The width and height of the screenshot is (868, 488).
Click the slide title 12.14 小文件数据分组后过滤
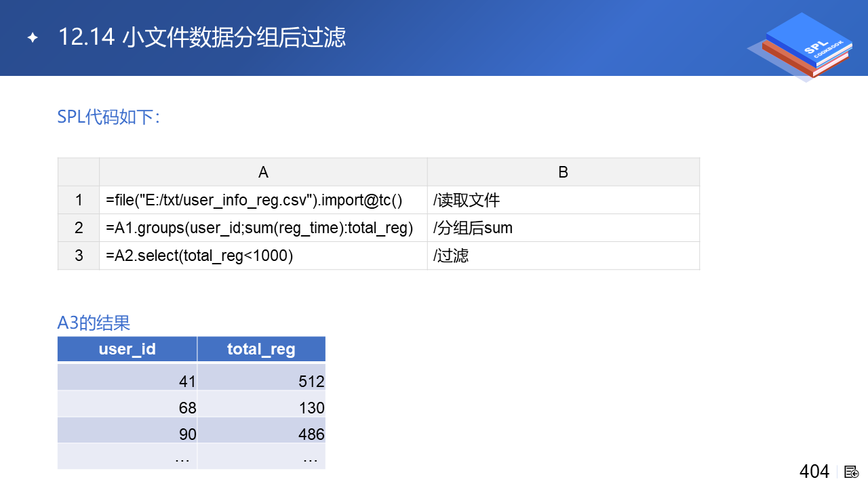202,37
